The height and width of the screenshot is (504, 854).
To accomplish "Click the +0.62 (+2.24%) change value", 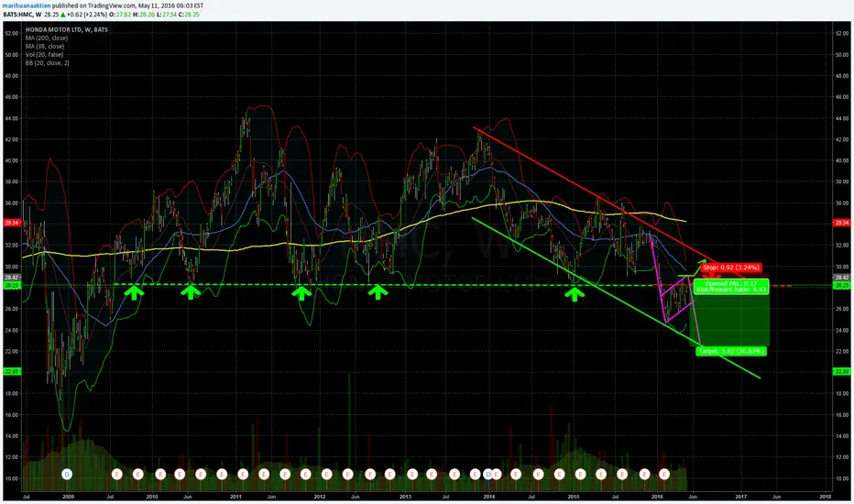I will [x=87, y=14].
